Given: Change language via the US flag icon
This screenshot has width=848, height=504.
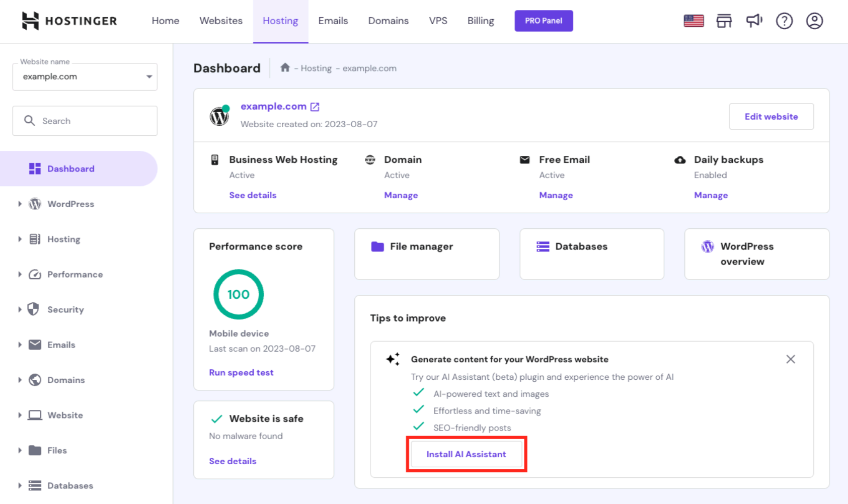Looking at the screenshot, I should coord(693,21).
